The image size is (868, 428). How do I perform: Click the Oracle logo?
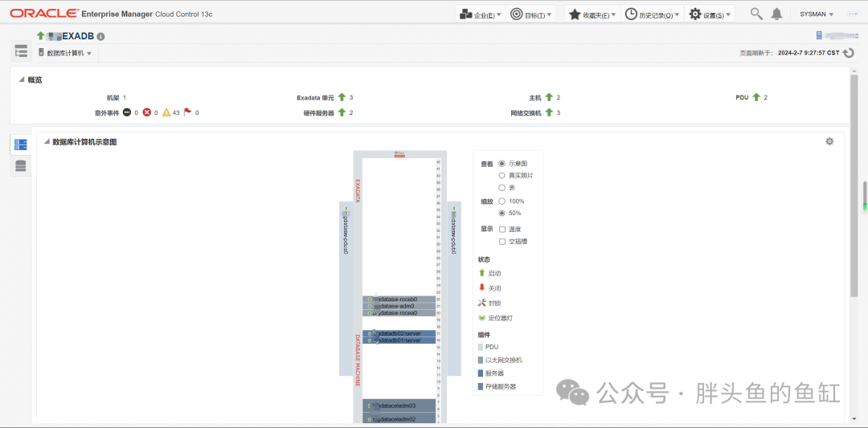click(x=43, y=14)
